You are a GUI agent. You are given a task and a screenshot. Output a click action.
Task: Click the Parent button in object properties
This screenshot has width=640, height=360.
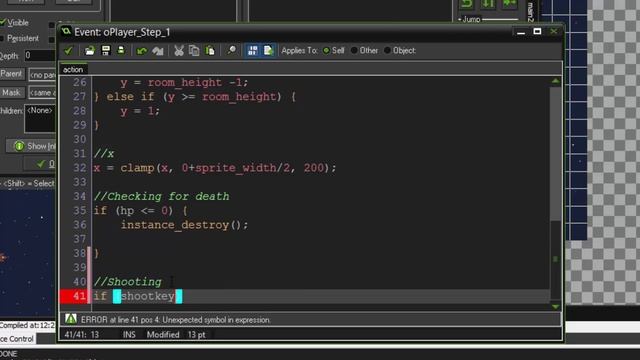pyautogui.click(x=11, y=74)
